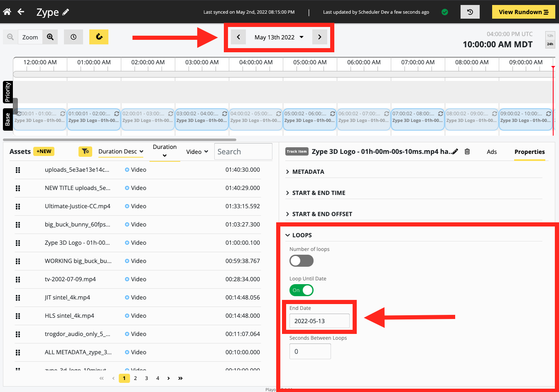The height and width of the screenshot is (392, 559).
Task: Go to the home screen icon
Action: (7, 12)
